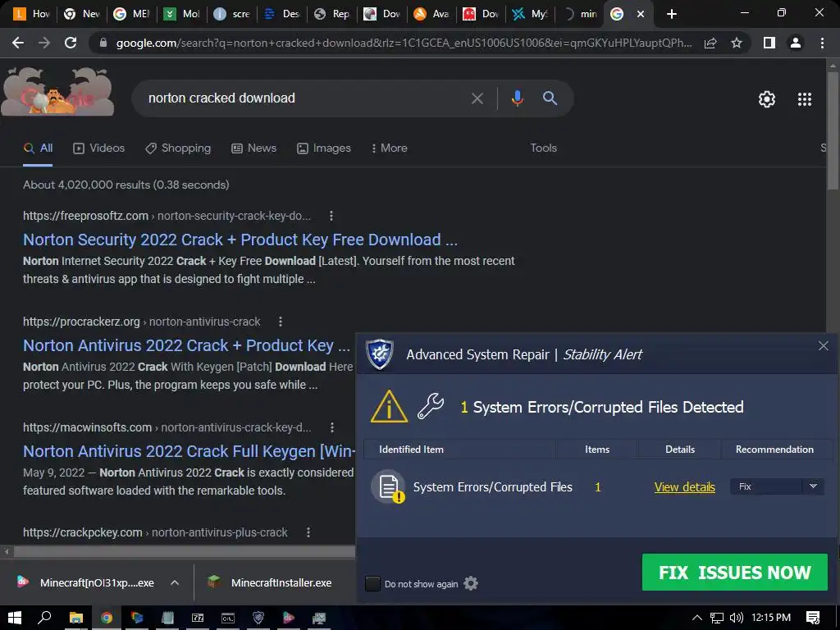Viewport: 840px width, 630px height.
Task: Click View details link in alert
Action: point(685,487)
